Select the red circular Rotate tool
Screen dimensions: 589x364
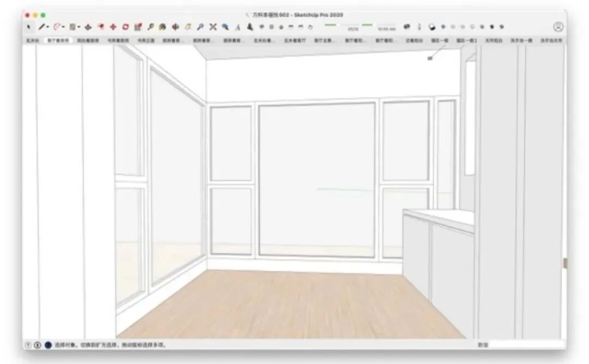[x=125, y=27]
